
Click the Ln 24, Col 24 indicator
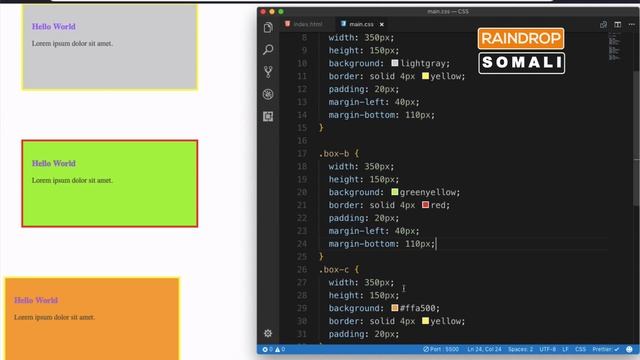tap(484, 349)
